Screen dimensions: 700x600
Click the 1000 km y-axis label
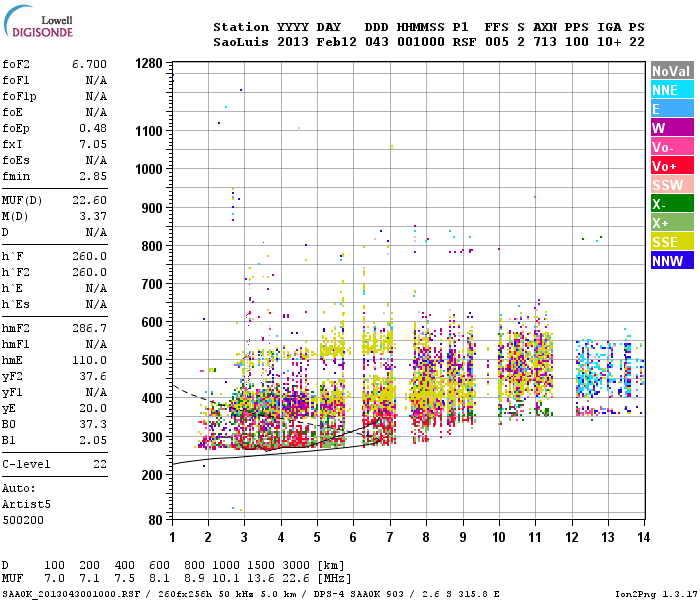coord(149,170)
